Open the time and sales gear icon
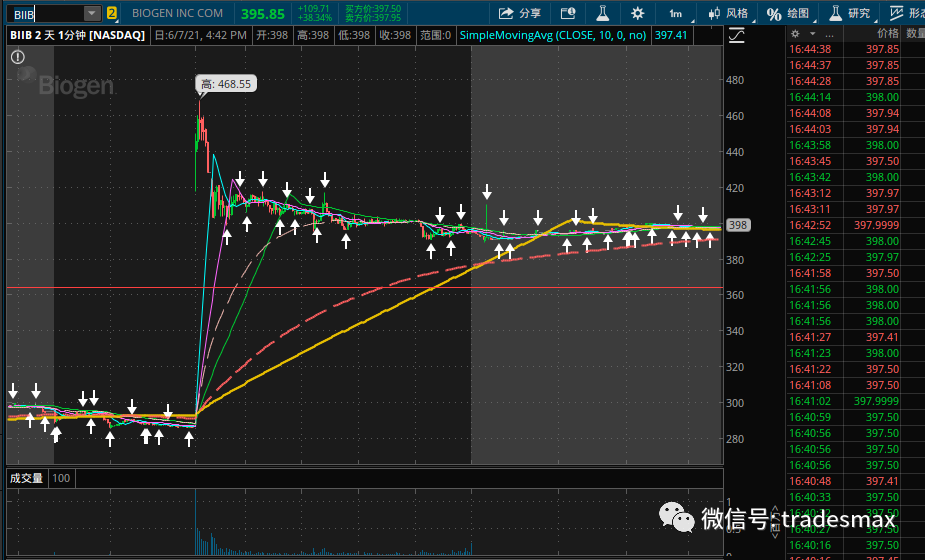925x560 pixels. (x=795, y=34)
